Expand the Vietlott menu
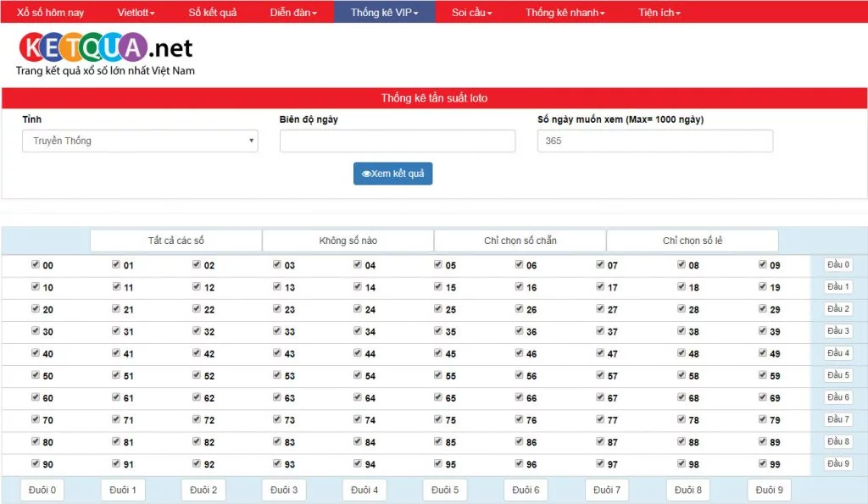868x504 pixels. [136, 13]
